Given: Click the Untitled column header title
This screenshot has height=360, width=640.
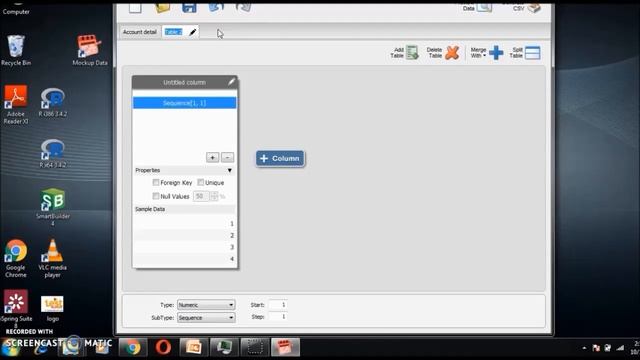Looking at the screenshot, I should click(184, 82).
